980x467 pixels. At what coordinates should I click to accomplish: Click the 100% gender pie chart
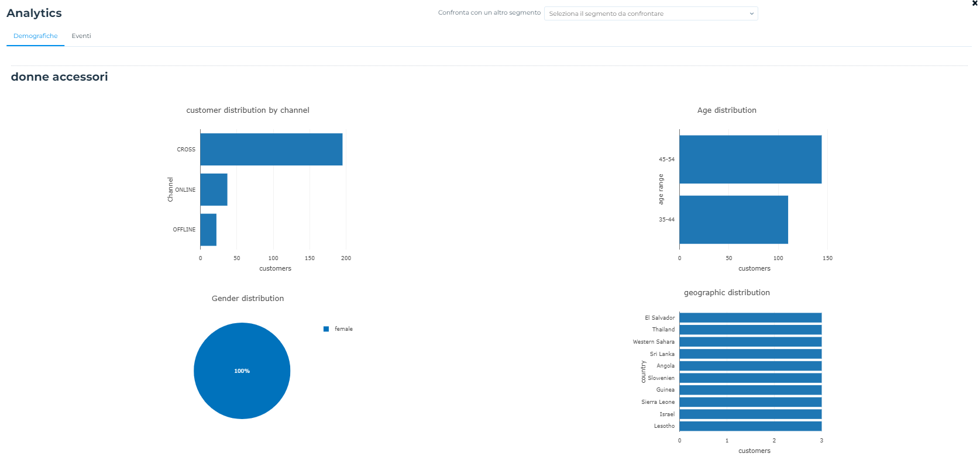click(242, 371)
